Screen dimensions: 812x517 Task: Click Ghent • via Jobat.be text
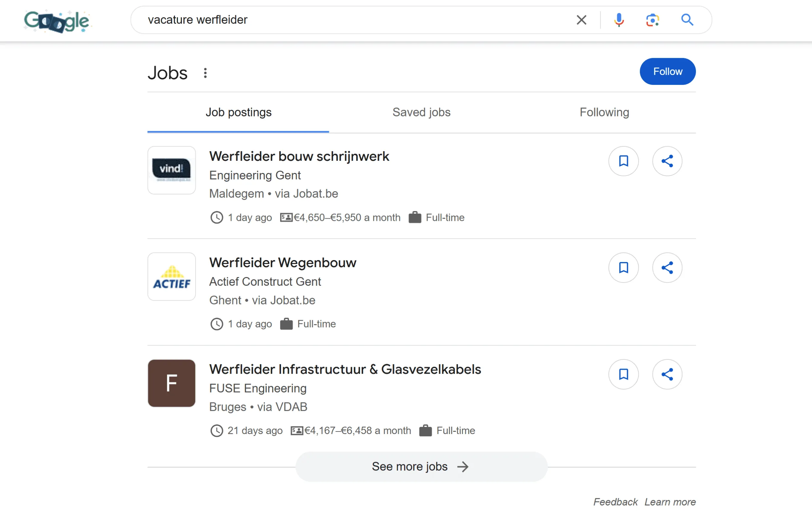262,300
